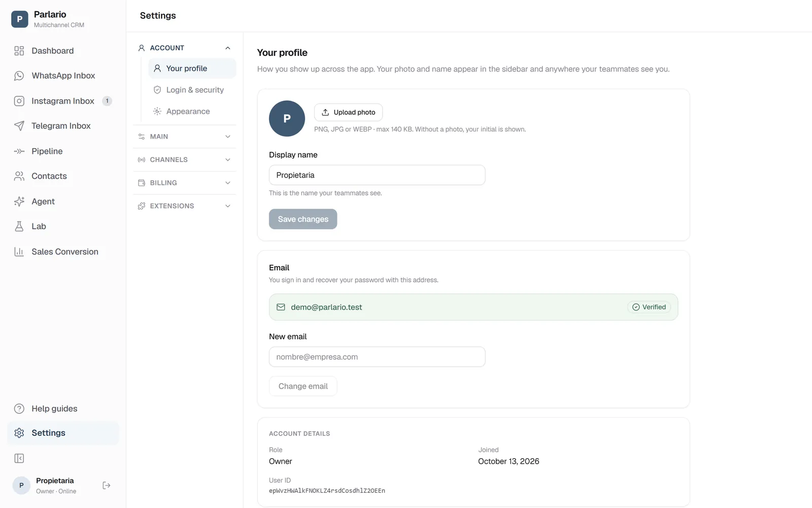Image resolution: width=812 pixels, height=508 pixels.
Task: Open WhatsApp Inbox
Action: [63, 76]
